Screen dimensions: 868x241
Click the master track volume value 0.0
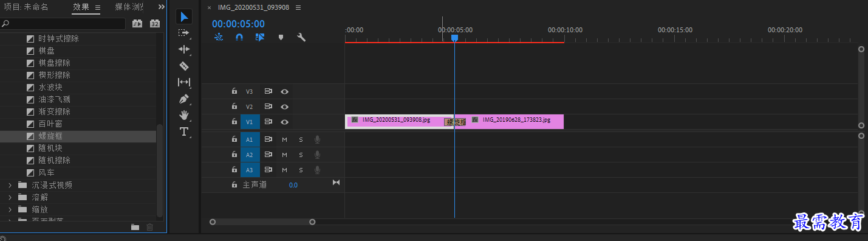[x=293, y=184]
